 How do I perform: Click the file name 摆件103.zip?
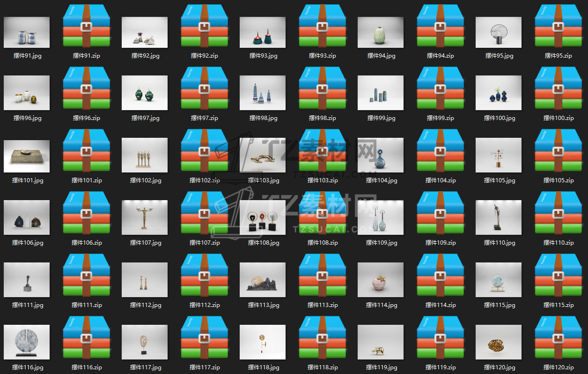(x=323, y=180)
